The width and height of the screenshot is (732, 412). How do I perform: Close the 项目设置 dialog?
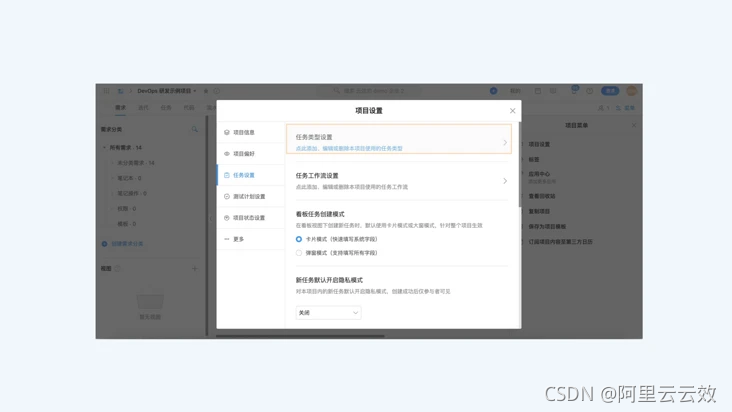pos(513,111)
